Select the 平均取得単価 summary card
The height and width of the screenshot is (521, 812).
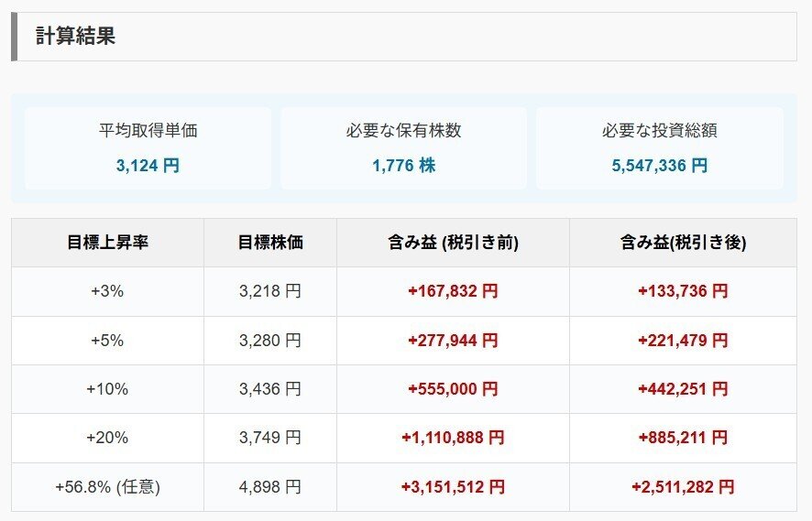(x=148, y=147)
